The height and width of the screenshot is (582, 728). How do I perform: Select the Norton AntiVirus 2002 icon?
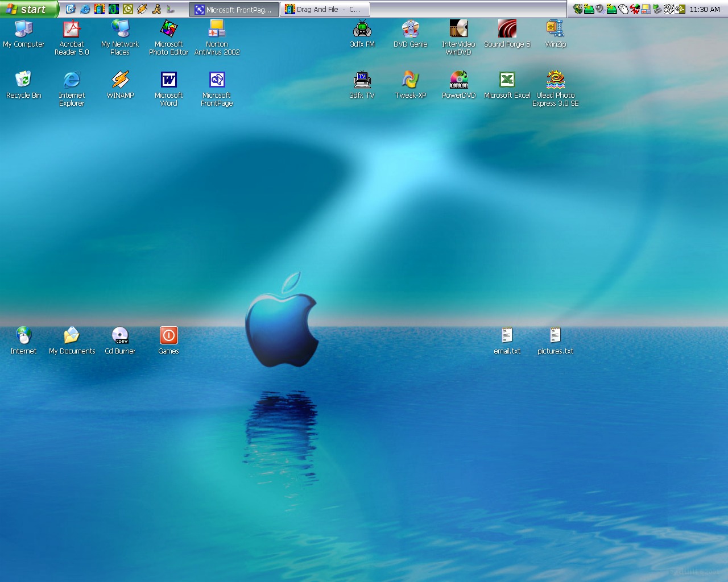217,38
